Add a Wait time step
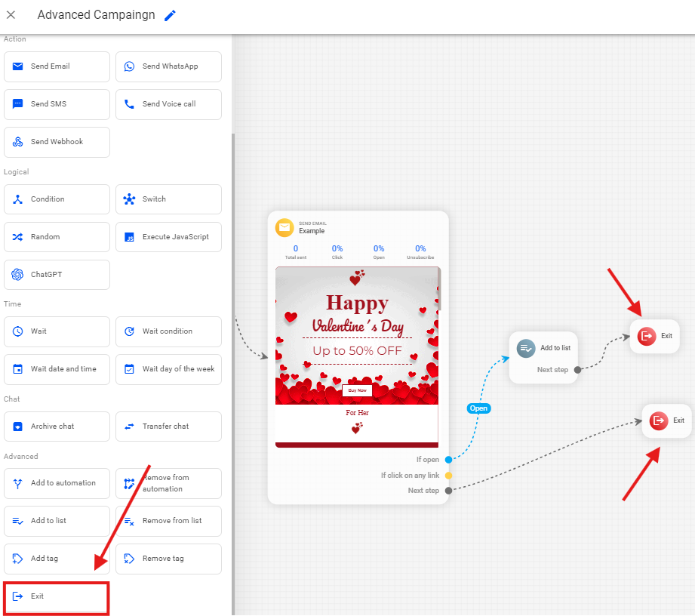 click(x=57, y=331)
